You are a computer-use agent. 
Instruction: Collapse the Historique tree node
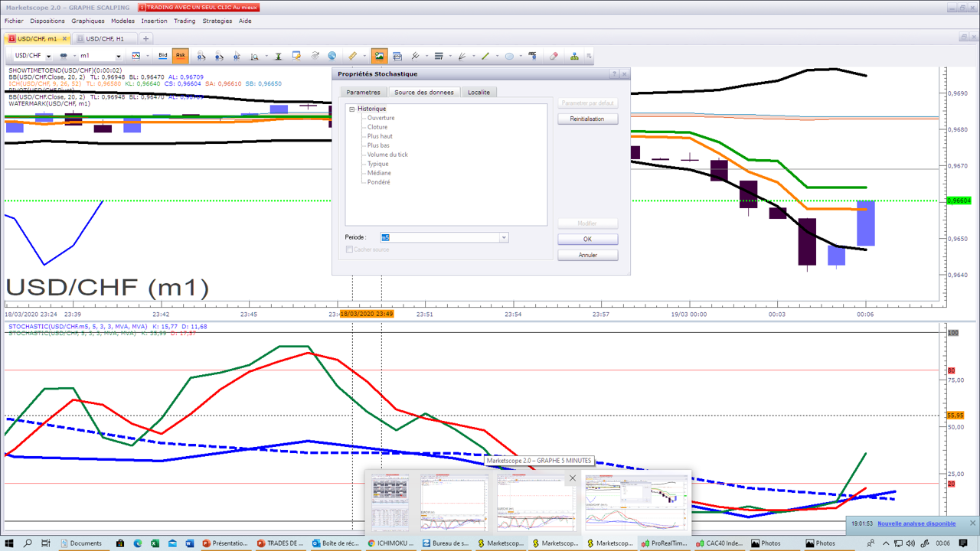[352, 109]
